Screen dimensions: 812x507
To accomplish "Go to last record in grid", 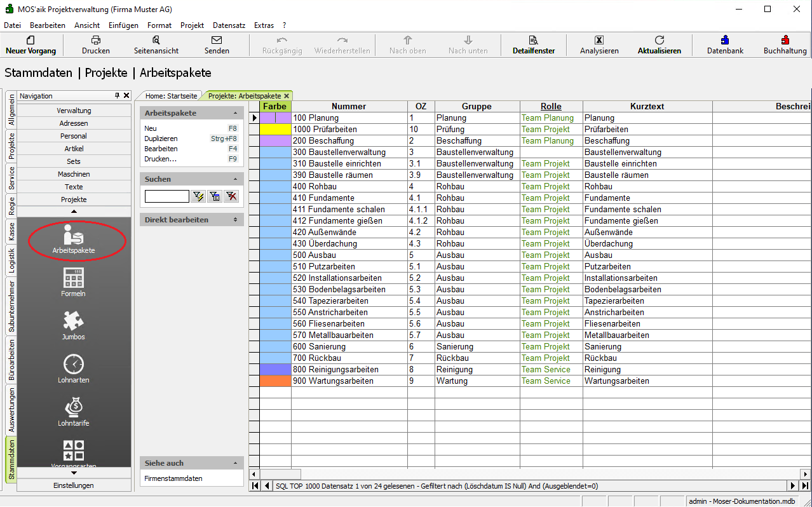I will (x=804, y=486).
